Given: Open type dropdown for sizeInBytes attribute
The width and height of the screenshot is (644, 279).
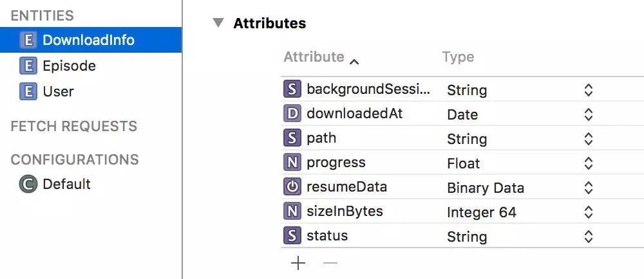Looking at the screenshot, I should pos(588,212).
